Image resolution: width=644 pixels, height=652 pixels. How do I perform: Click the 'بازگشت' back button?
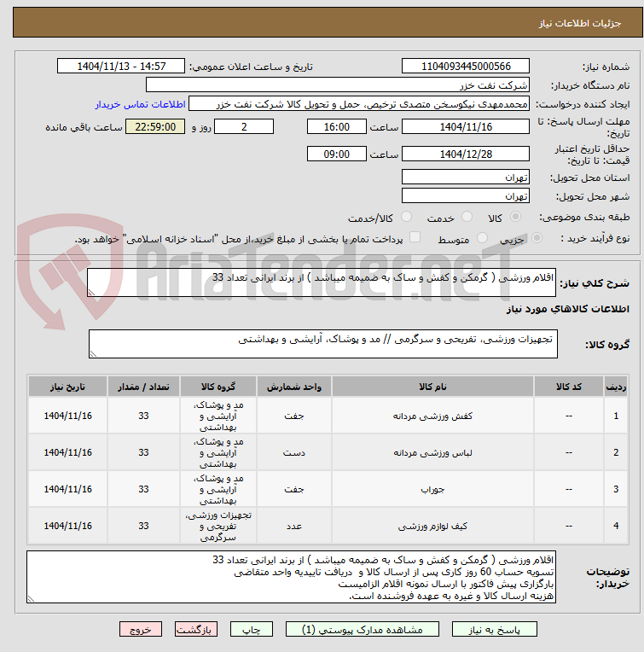(195, 629)
